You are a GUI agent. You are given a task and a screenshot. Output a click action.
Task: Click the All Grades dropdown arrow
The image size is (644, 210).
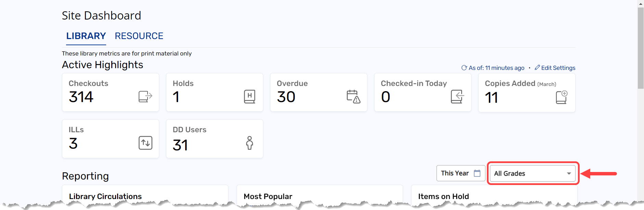point(569,173)
